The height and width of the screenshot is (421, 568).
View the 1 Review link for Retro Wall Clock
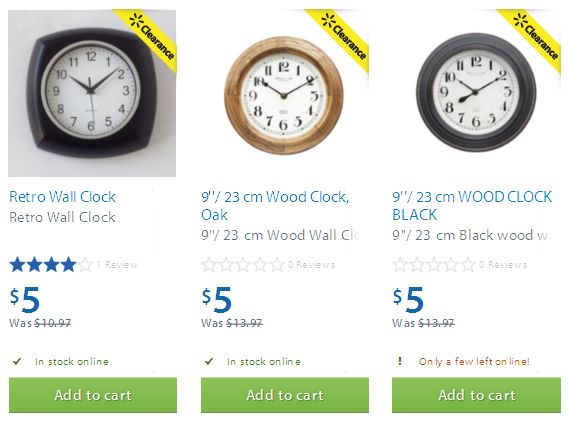coord(117,265)
